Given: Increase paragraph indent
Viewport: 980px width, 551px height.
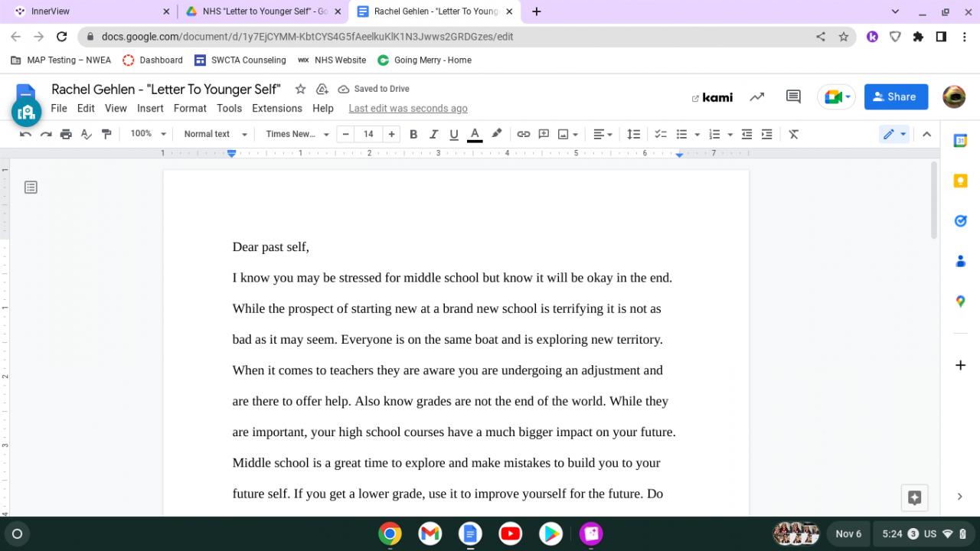Looking at the screenshot, I should pyautogui.click(x=766, y=134).
